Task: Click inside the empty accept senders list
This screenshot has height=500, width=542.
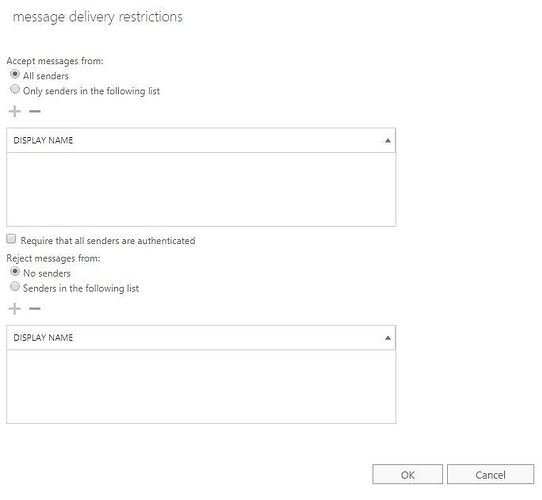Action: coord(201,189)
